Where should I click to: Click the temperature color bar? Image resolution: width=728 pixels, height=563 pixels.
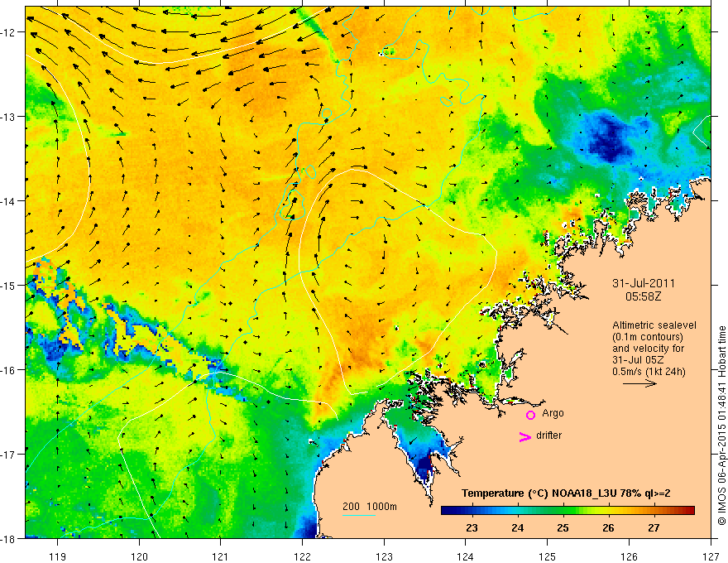pyautogui.click(x=568, y=511)
